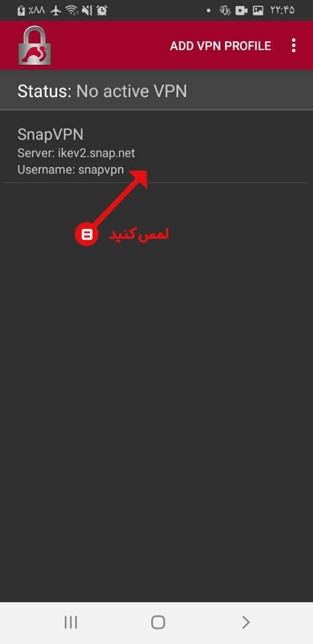The height and width of the screenshot is (644, 313).
Task: Tap the alarm clock status icon
Action: tap(101, 10)
